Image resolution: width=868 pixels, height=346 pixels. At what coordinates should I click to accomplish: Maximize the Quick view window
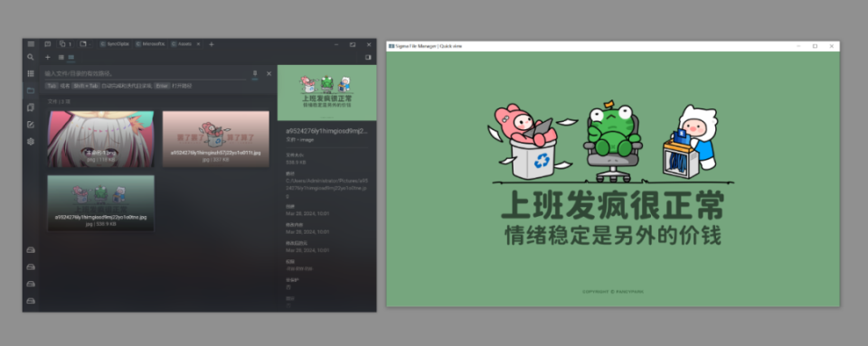[x=815, y=46]
